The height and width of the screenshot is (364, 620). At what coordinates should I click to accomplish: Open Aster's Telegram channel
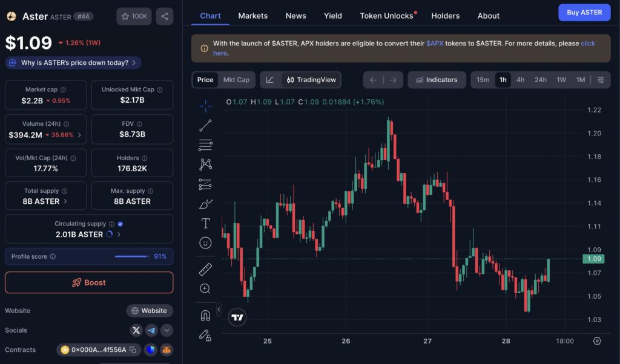point(151,330)
